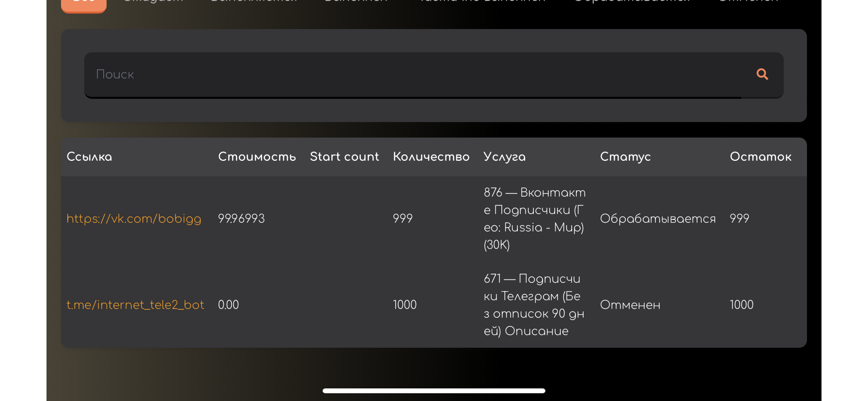Click the 1000 quantity in Количество column
868x401 pixels.
pyautogui.click(x=404, y=305)
